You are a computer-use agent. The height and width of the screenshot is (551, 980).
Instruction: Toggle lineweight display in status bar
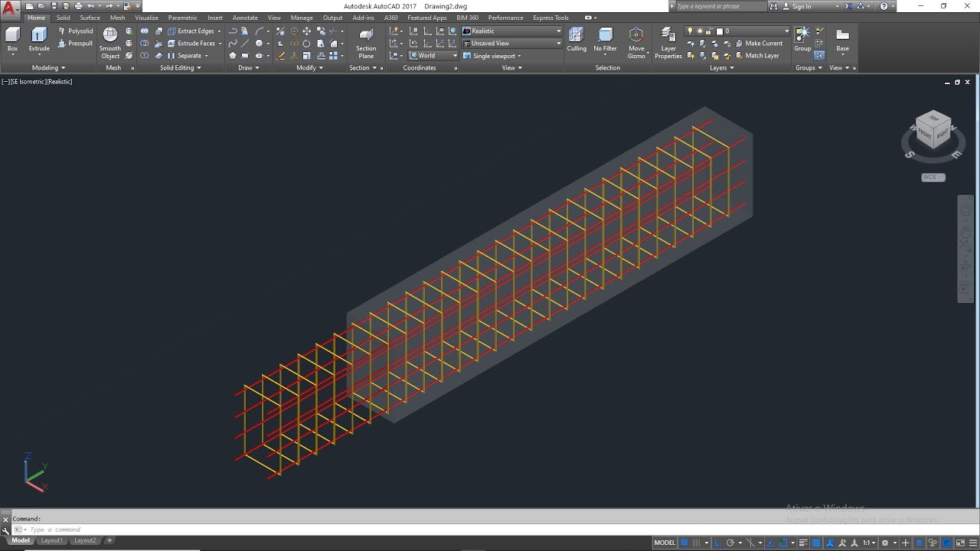coord(803,543)
